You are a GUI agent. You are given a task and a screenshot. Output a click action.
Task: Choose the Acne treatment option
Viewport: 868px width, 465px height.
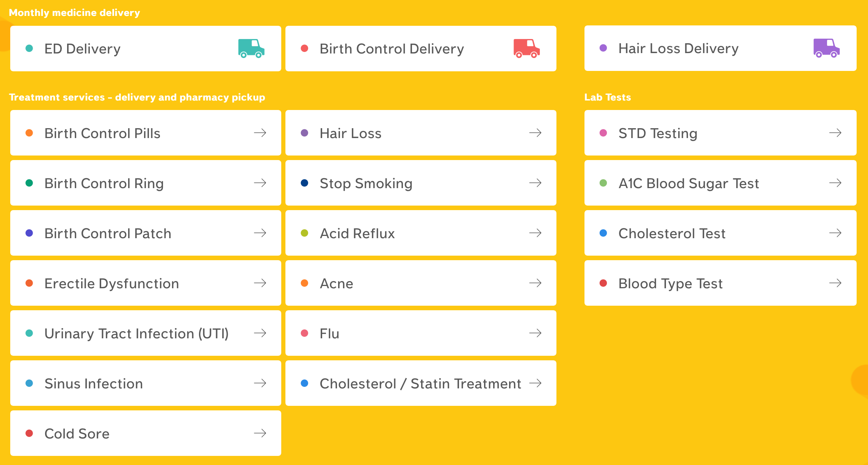[x=421, y=283]
